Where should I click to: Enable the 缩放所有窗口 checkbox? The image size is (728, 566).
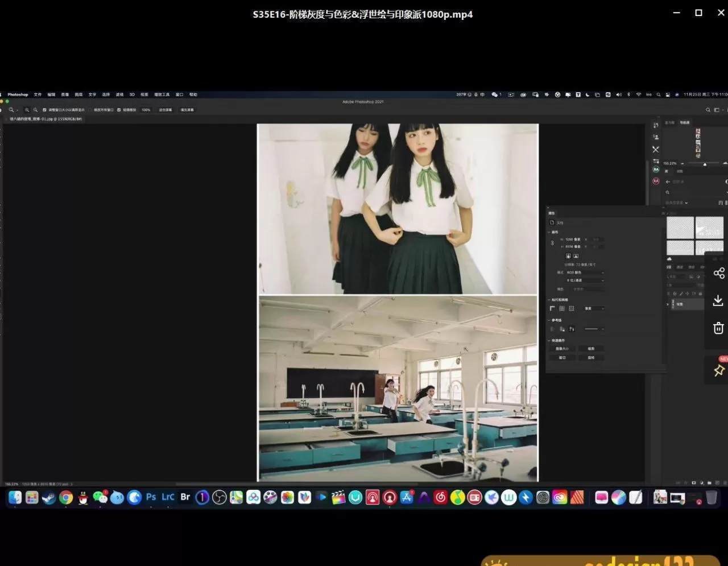[x=90, y=110]
